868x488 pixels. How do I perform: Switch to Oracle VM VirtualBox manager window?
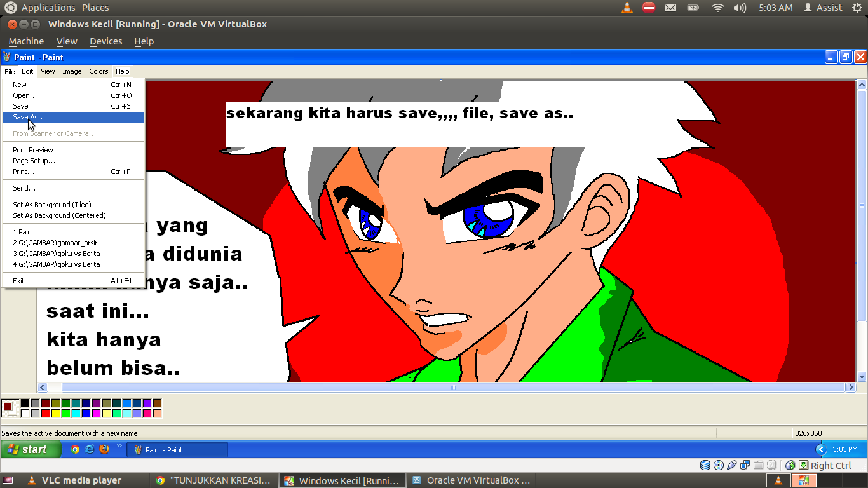[x=471, y=480]
